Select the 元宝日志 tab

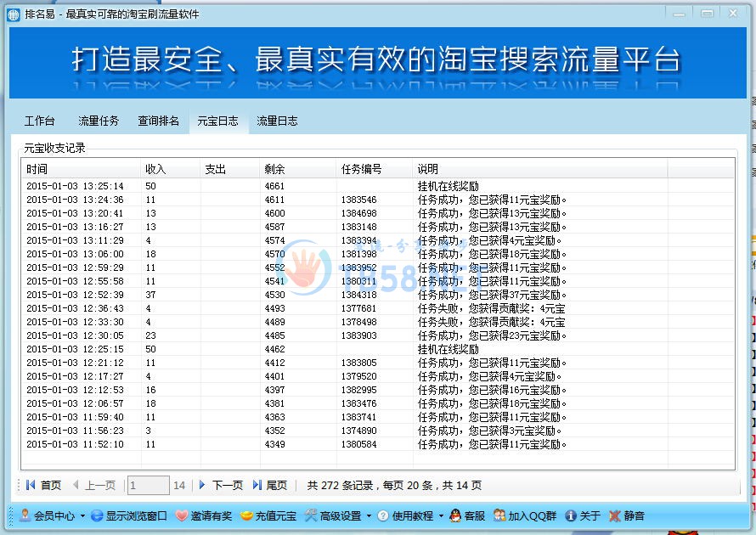(218, 121)
